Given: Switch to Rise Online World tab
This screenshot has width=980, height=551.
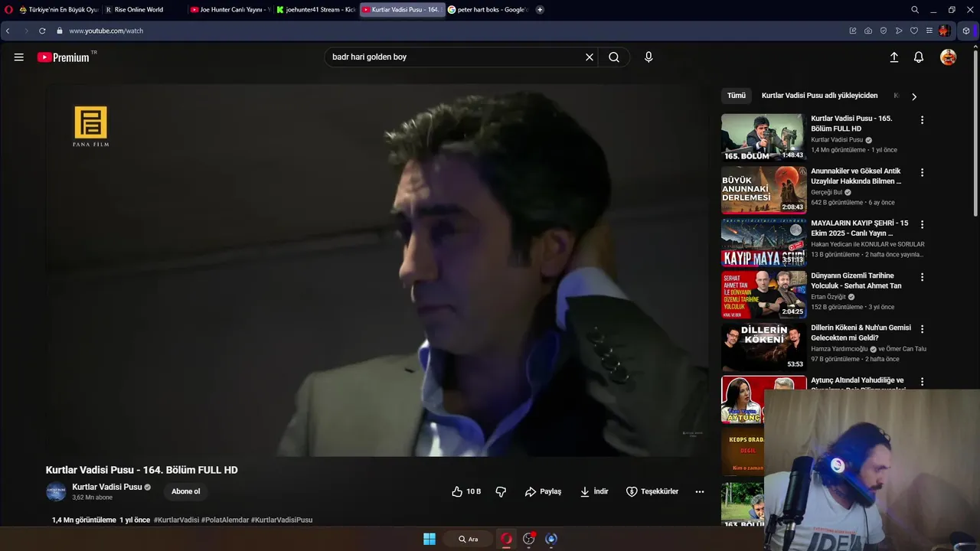Looking at the screenshot, I should pos(144,10).
